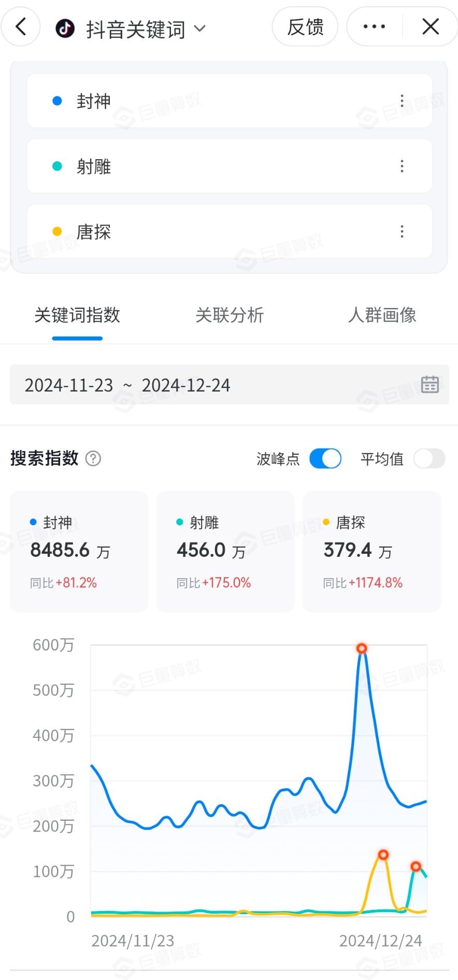
Task: Open options menu for 射雕 keyword
Action: click(402, 166)
